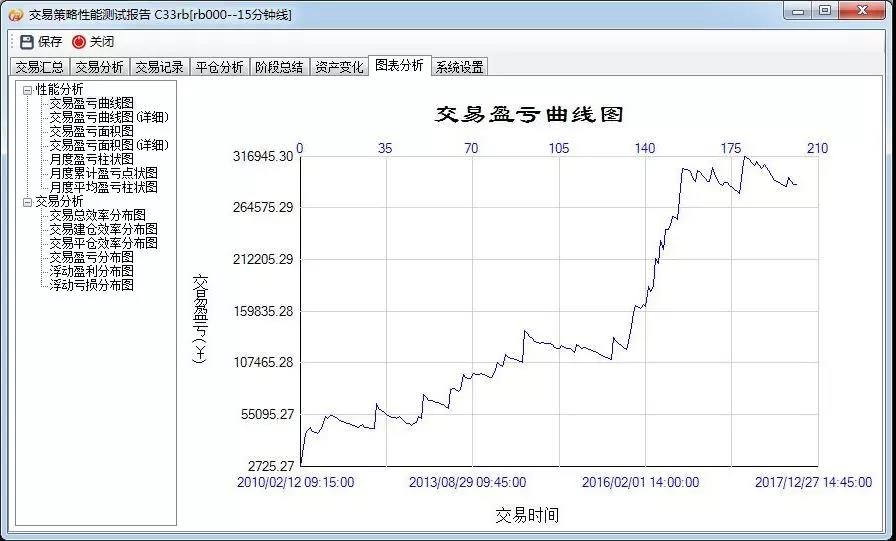
Task: Click top axis tick label 210
Action: [x=817, y=149]
